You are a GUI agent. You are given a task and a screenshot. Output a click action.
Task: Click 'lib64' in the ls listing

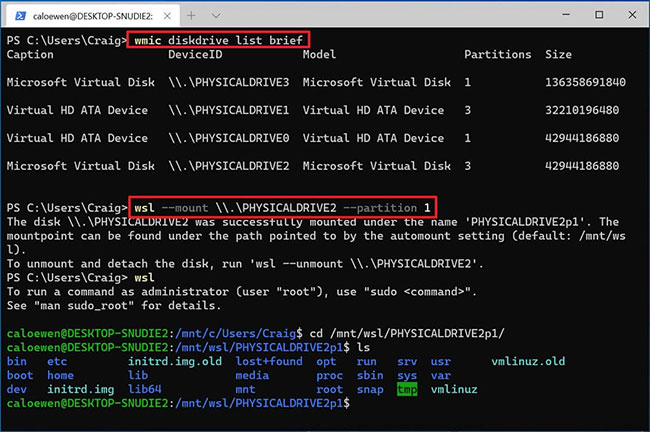point(144,389)
